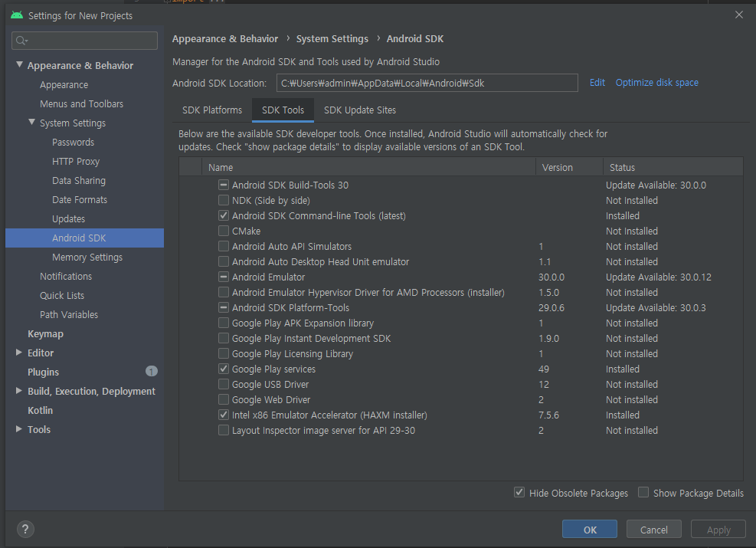Viewport: 756px width, 548px height.
Task: Uncheck Intel x86 Emulator Accelerator (HAXM installer)
Action: (x=223, y=415)
